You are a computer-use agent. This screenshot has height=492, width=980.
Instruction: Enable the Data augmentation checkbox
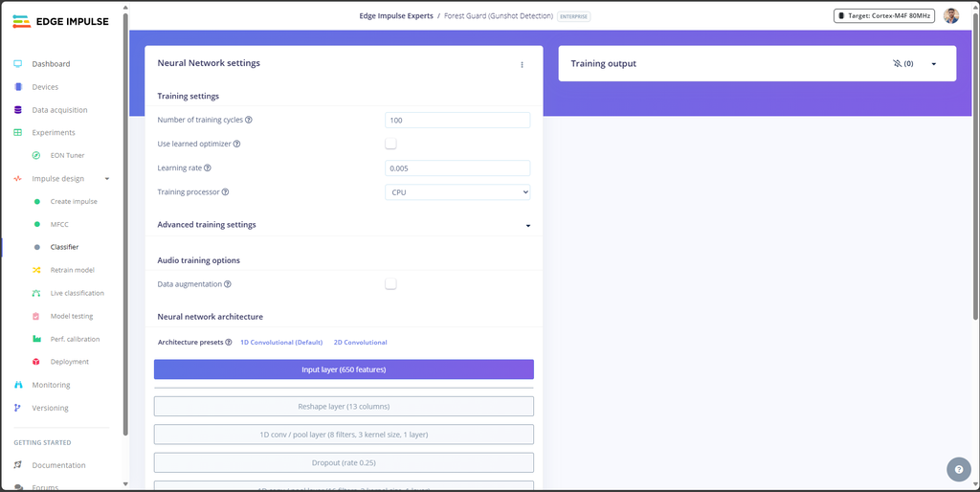point(390,284)
